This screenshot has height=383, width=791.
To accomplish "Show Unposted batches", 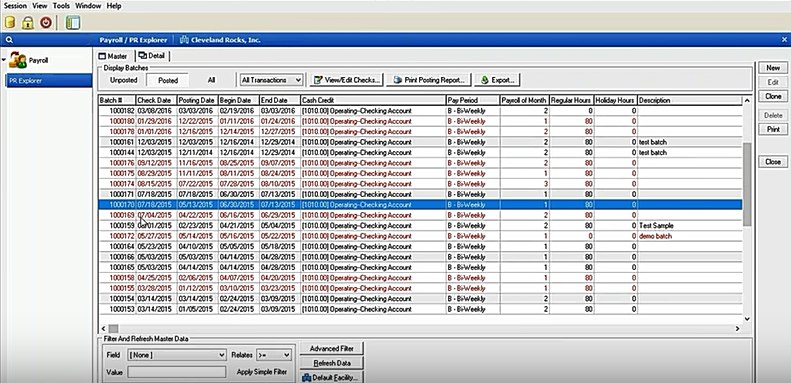I will [x=124, y=80].
